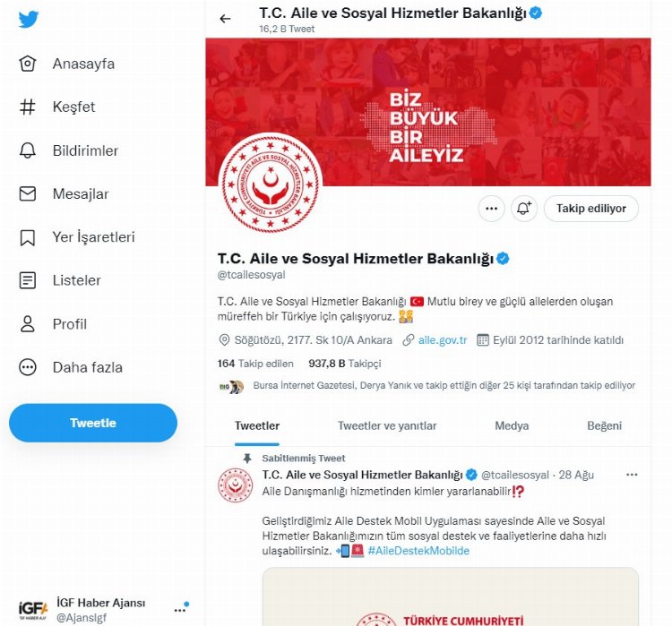Open Yer İşaretleri bookmark icon

29,237
